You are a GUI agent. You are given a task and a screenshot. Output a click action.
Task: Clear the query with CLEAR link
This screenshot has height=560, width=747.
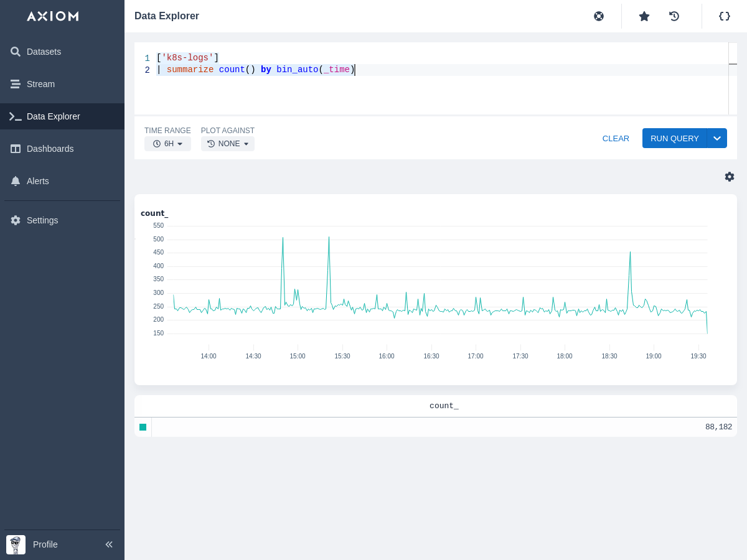pos(616,138)
